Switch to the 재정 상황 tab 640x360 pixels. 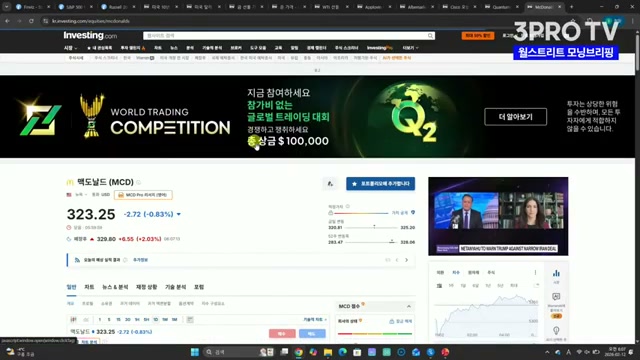tap(147, 287)
